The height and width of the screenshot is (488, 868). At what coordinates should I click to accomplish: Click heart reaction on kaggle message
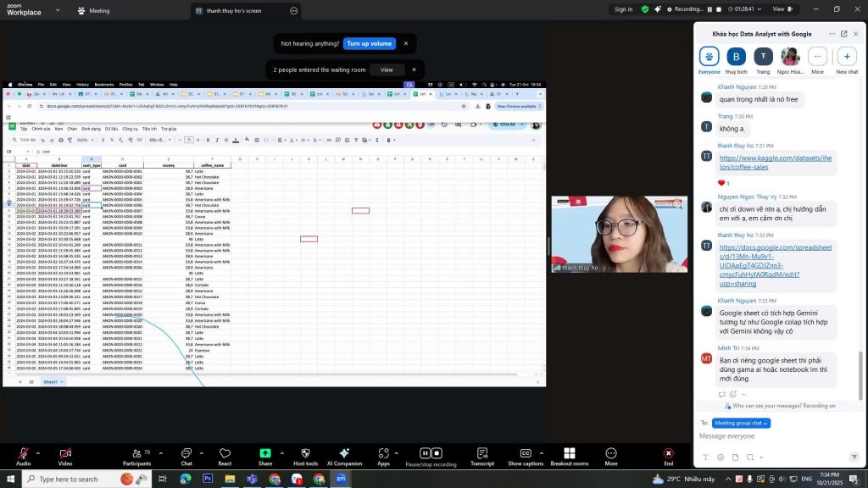point(721,183)
